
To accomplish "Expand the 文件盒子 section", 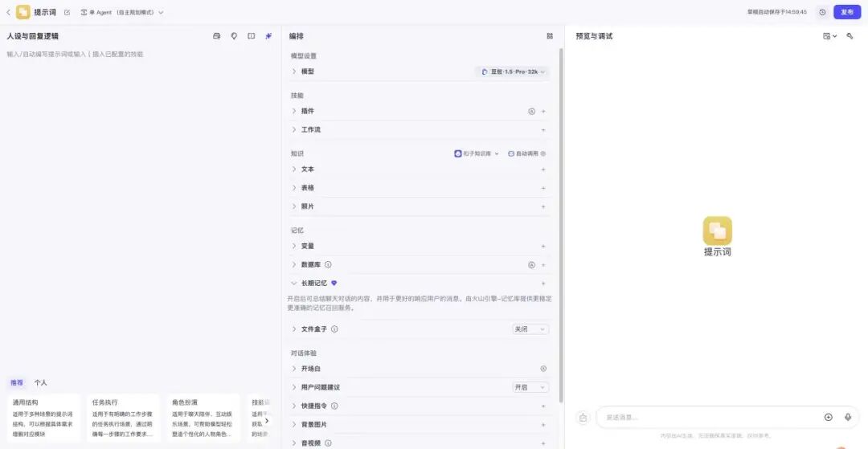I will [294, 329].
